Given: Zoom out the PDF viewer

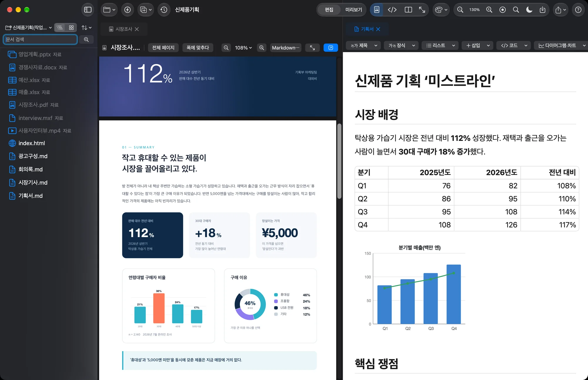Looking at the screenshot, I should 226,48.
